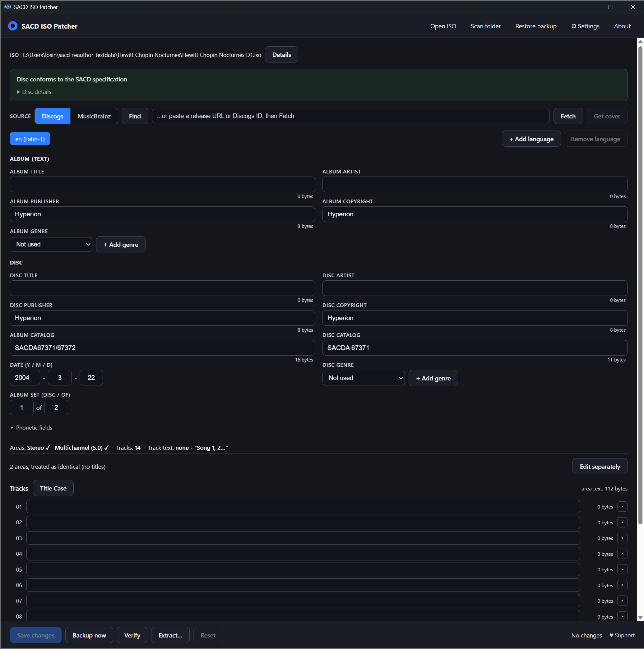Click the Support heart link
Screen dimensions: 644x649
pyautogui.click(x=622, y=635)
